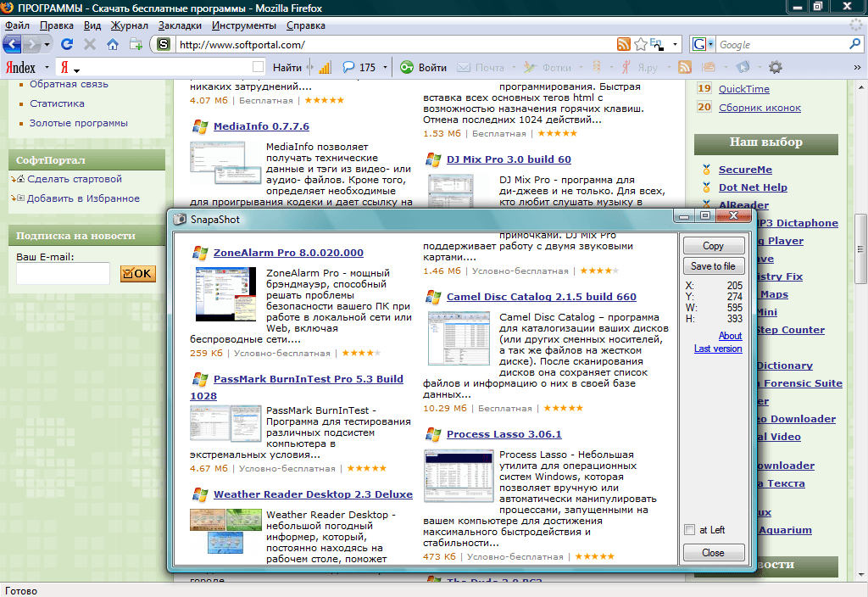Click the address bar URL field

pos(396,44)
